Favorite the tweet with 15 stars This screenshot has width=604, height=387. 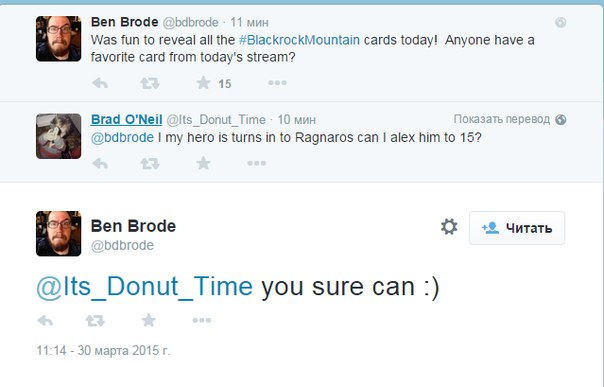[x=203, y=83]
